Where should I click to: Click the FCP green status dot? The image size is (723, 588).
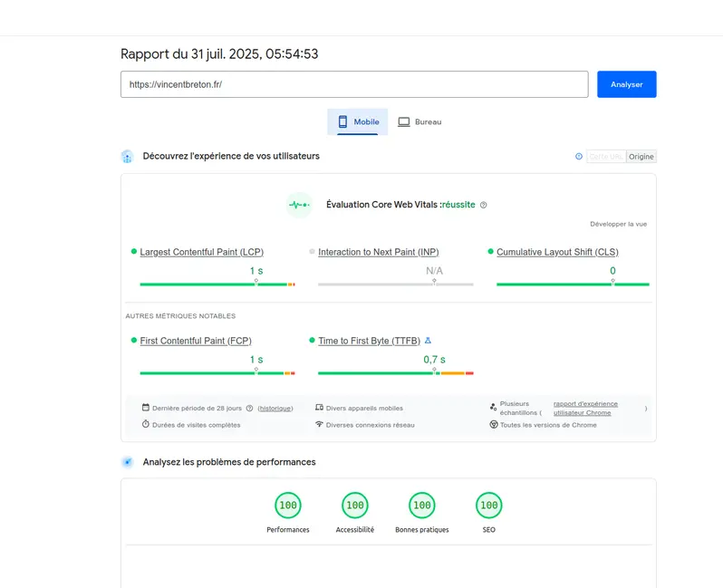point(134,340)
